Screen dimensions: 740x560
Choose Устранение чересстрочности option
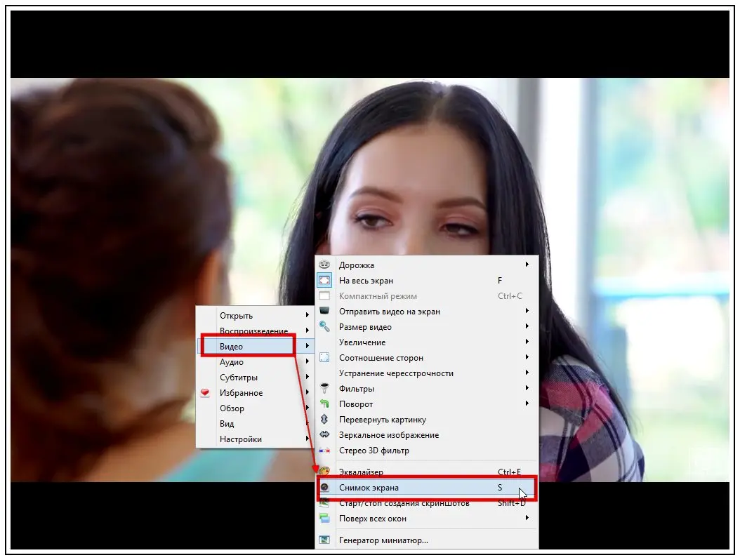tap(427, 373)
